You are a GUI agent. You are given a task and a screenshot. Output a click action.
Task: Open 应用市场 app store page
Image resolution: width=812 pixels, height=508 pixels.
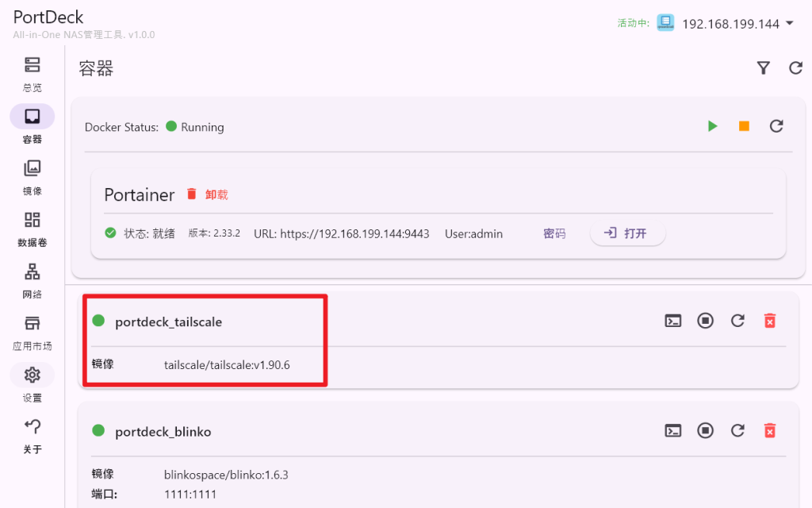click(33, 332)
